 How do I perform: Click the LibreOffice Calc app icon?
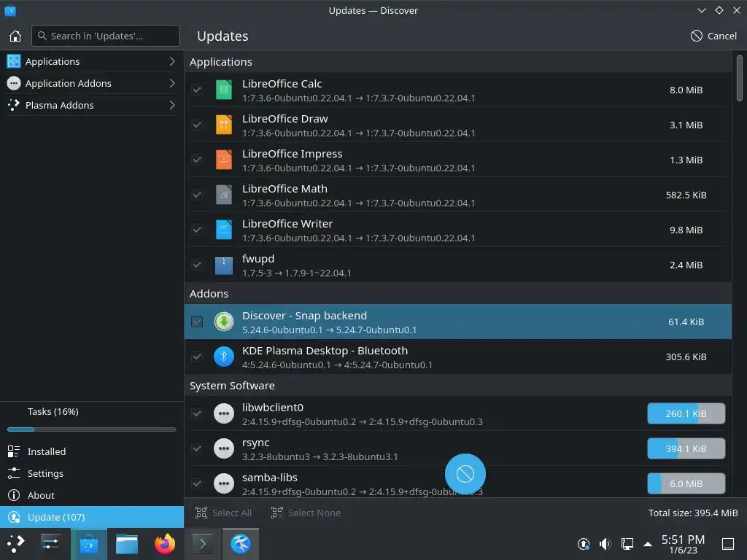223,90
